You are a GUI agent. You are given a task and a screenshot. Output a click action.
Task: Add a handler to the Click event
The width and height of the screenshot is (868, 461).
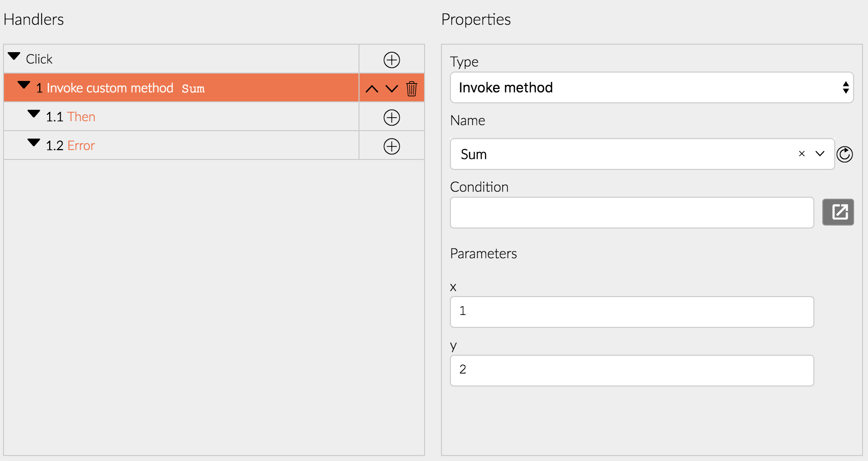[392, 60]
